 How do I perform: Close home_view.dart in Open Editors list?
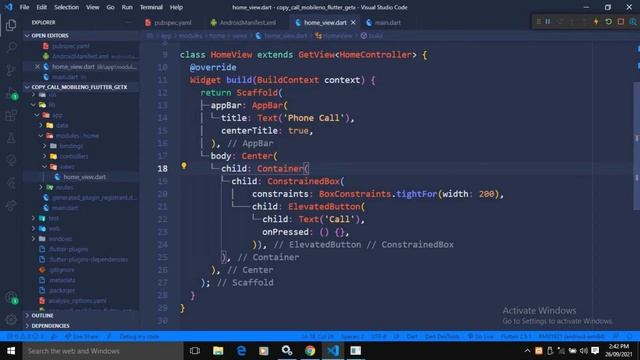coord(37,67)
